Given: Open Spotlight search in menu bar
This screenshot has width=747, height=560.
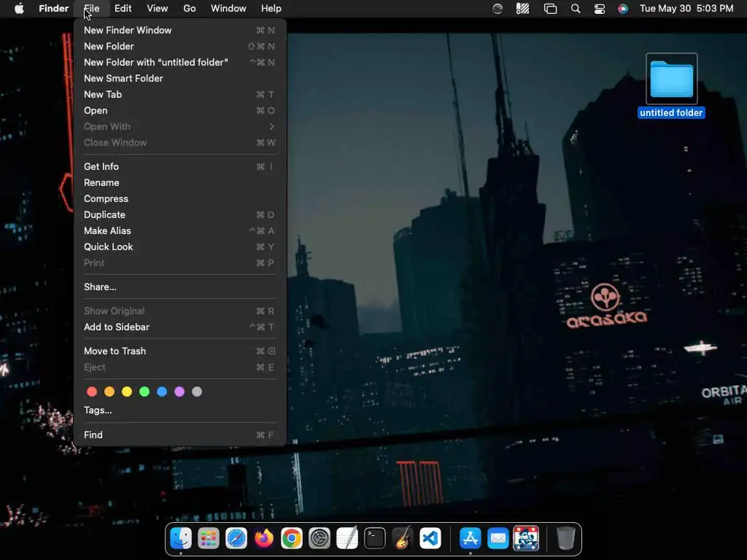Looking at the screenshot, I should point(576,9).
